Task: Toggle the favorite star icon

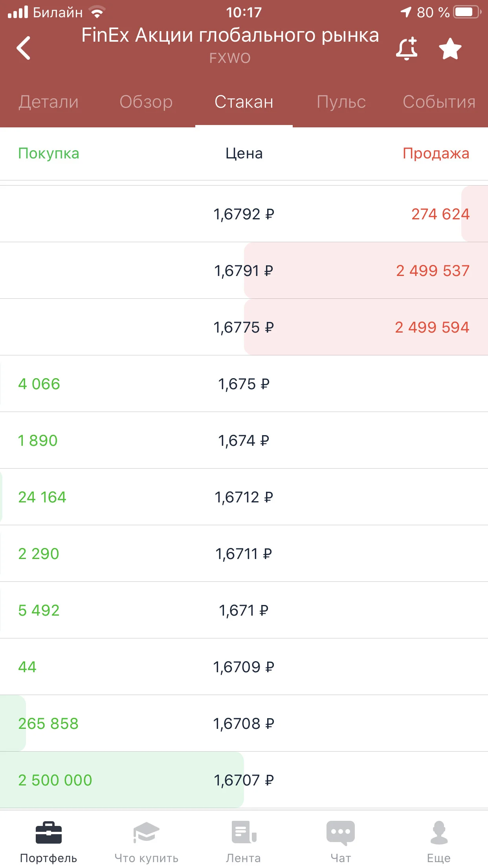Action: click(x=450, y=49)
